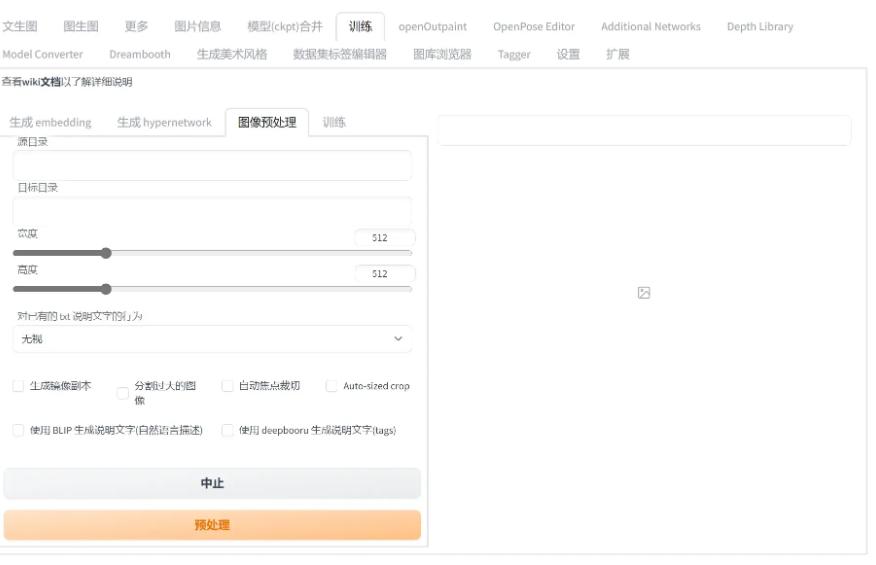Enable 生成镜像副本 checkbox
Image resolution: width=876 pixels, height=565 pixels.
[18, 386]
